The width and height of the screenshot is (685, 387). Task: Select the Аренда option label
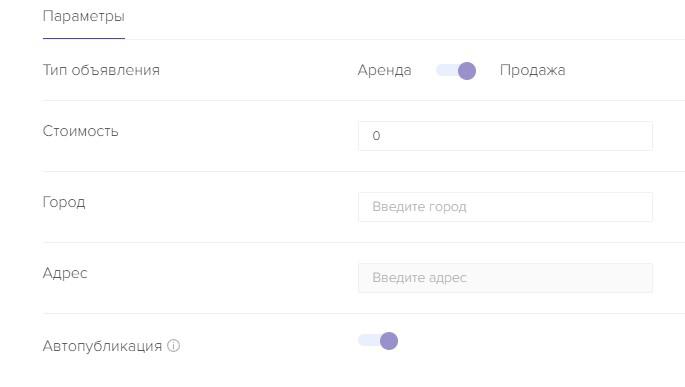[x=384, y=70]
